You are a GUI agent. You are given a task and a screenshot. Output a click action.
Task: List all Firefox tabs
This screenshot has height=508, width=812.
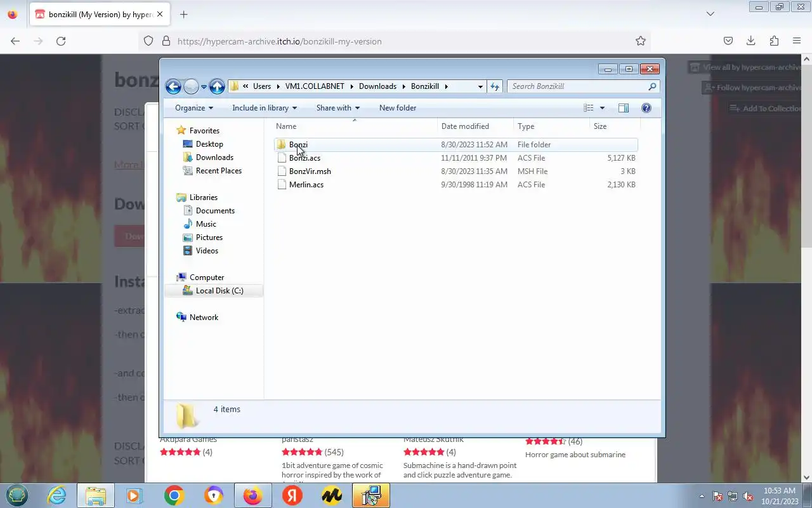[x=710, y=14]
